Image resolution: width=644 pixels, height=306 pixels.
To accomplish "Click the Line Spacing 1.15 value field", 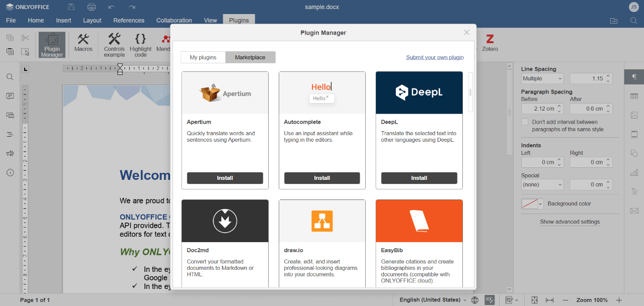I will pos(587,78).
